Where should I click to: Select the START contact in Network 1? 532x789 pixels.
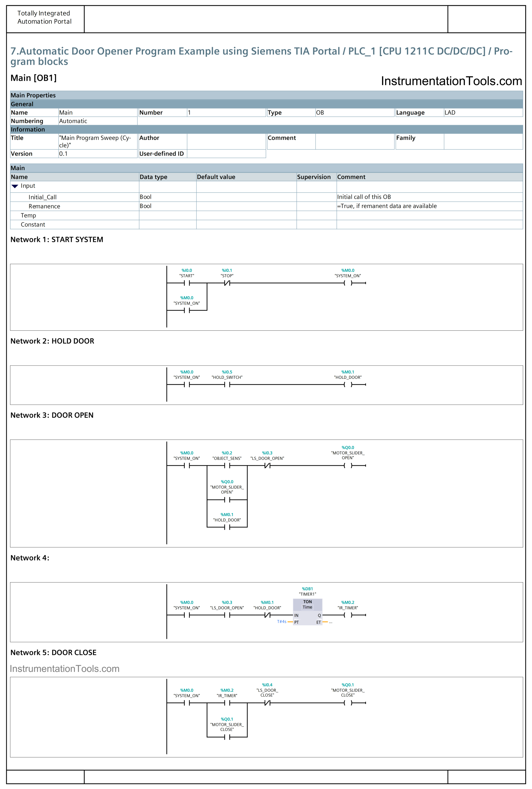(x=187, y=283)
